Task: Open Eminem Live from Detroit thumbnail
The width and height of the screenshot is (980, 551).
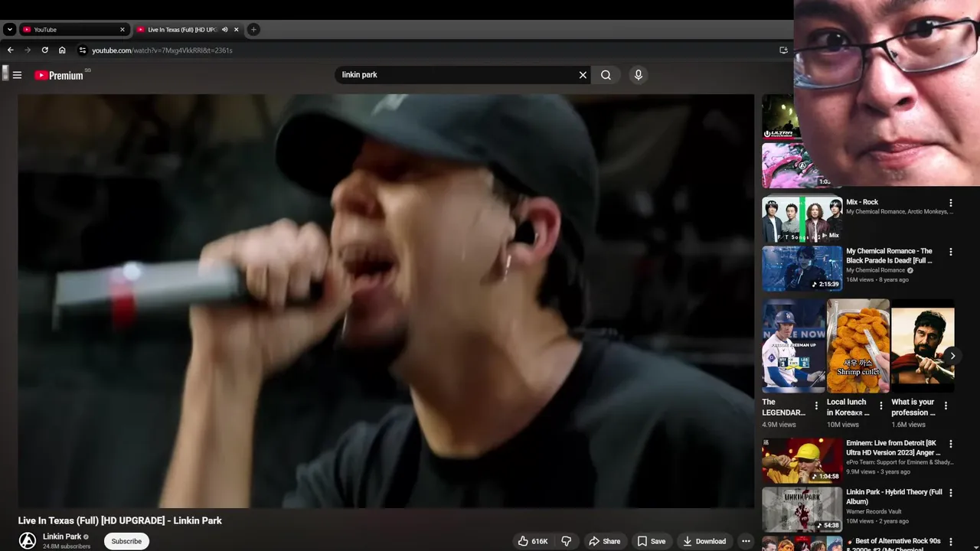Action: pos(802,461)
